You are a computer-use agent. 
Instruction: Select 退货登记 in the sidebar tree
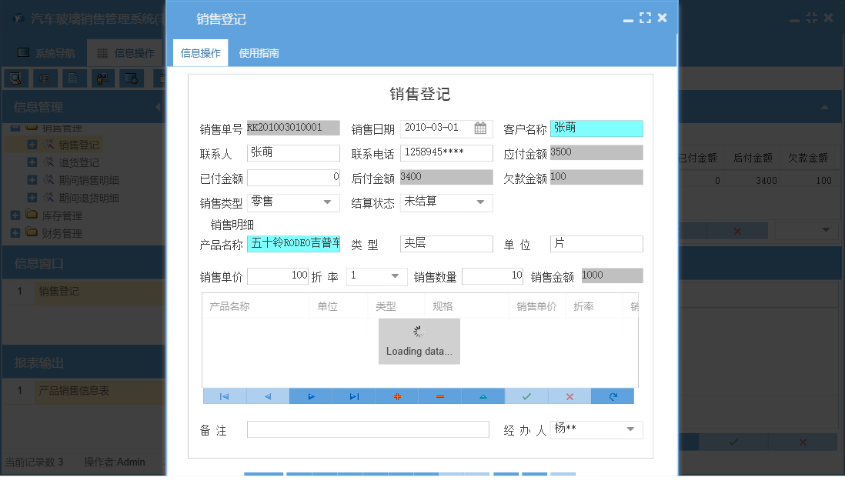tap(79, 162)
